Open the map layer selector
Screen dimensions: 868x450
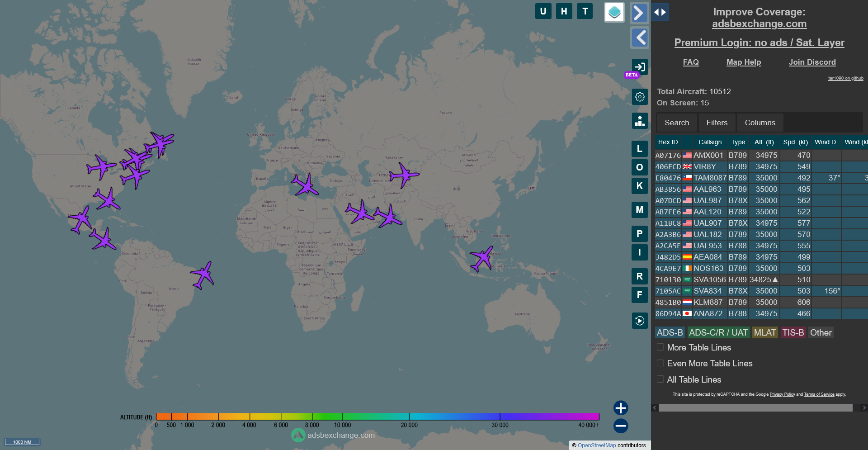614,12
